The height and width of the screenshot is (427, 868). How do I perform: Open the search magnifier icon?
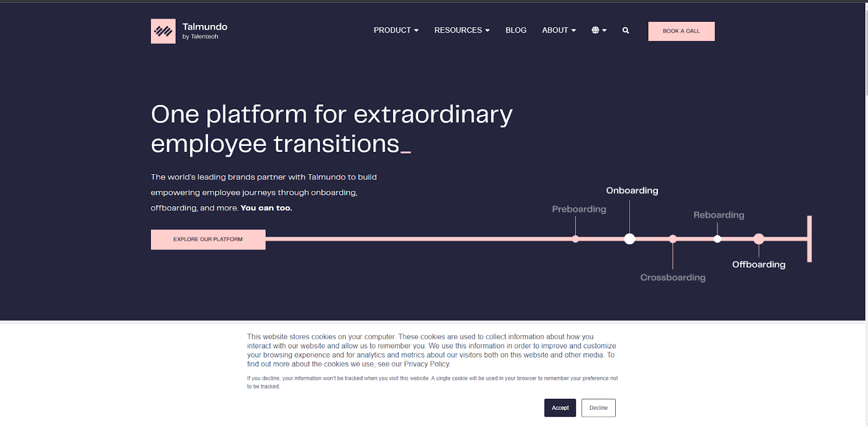[x=626, y=30]
